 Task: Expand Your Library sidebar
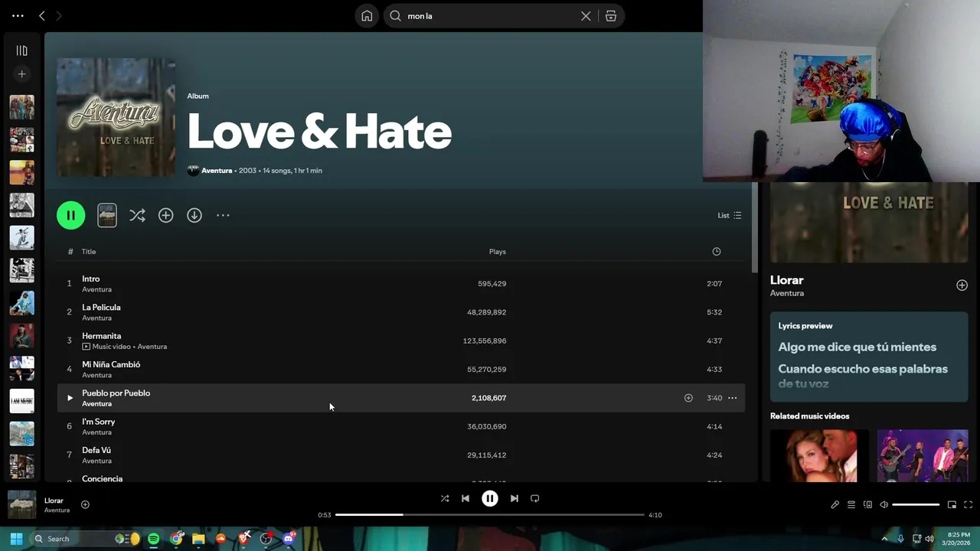point(21,51)
